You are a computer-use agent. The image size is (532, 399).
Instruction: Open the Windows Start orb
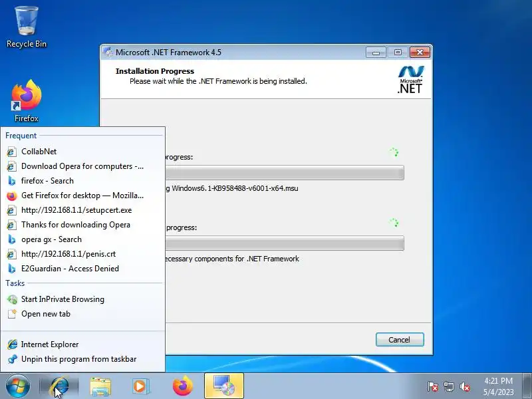click(x=18, y=386)
